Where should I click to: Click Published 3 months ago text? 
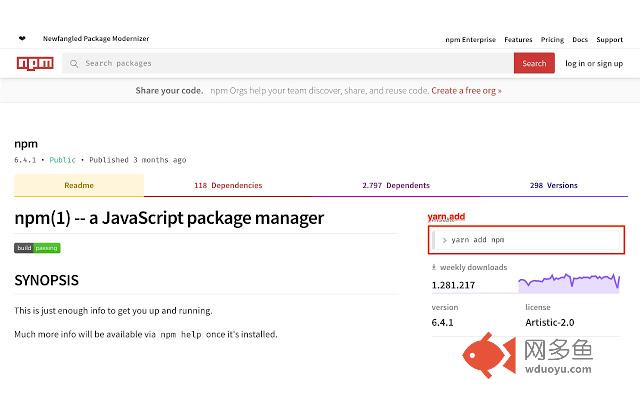coord(138,160)
